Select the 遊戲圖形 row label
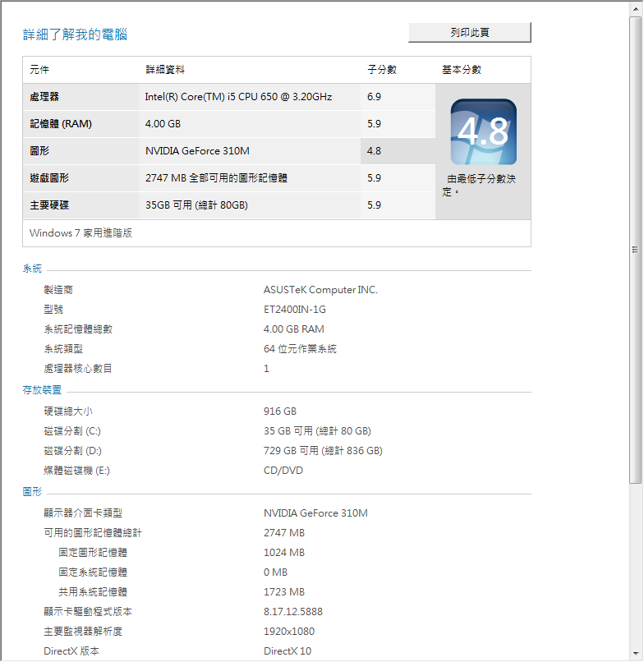Image resolution: width=644 pixels, height=662 pixels. (49, 177)
